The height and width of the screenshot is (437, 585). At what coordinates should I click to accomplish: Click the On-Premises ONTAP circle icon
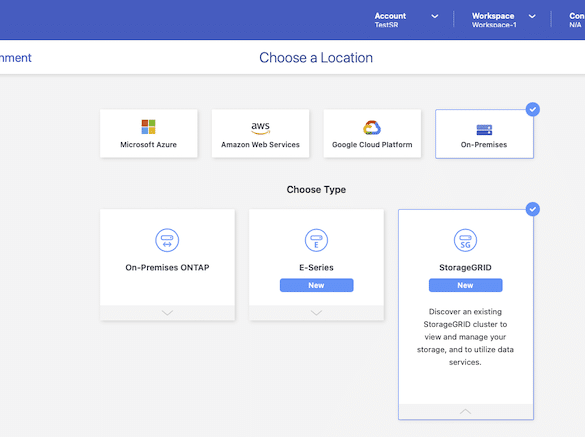[167, 240]
